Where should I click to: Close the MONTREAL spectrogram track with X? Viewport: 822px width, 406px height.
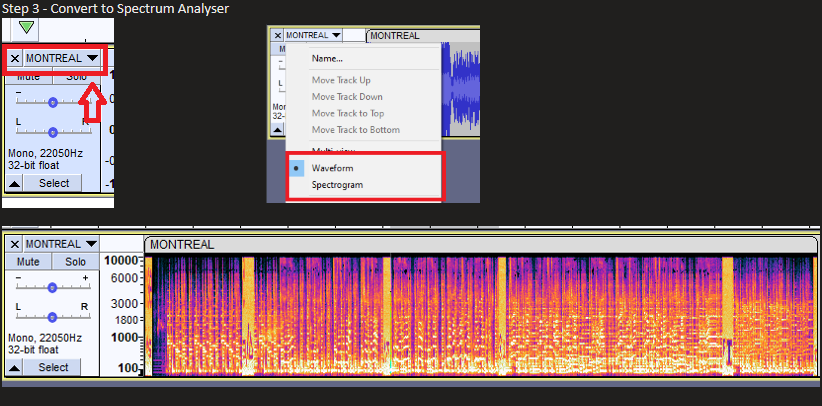click(x=13, y=244)
